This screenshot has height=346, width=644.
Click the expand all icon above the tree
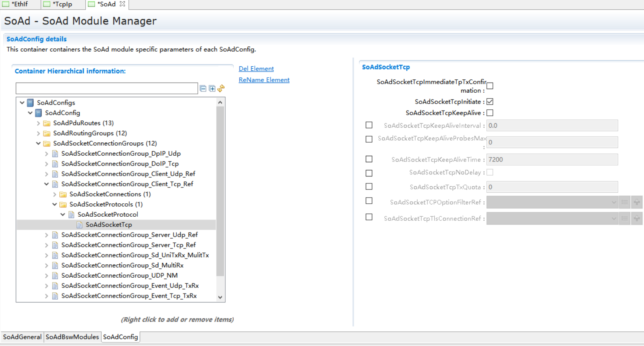pos(212,88)
